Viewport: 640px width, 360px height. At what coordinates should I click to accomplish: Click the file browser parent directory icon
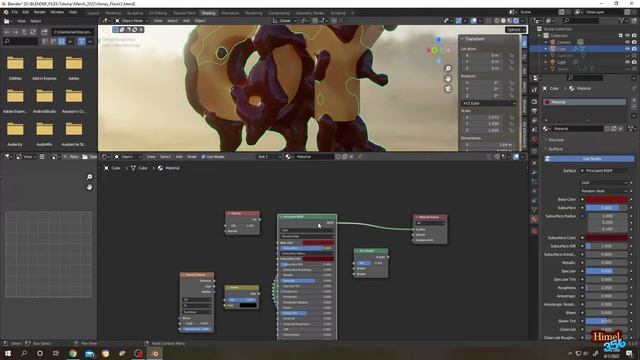24,31
